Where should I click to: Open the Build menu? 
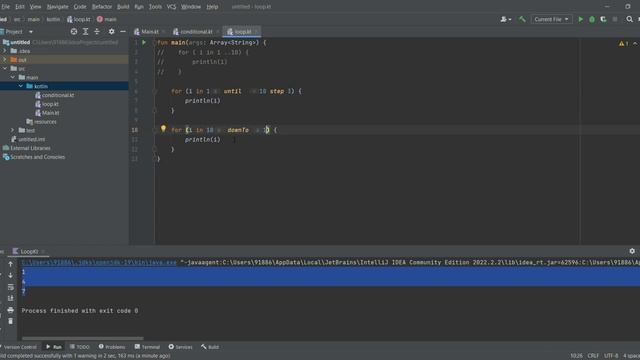pyautogui.click(x=123, y=7)
